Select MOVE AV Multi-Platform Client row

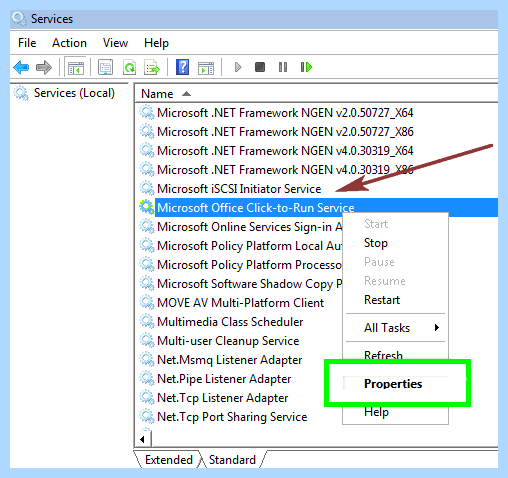point(240,303)
